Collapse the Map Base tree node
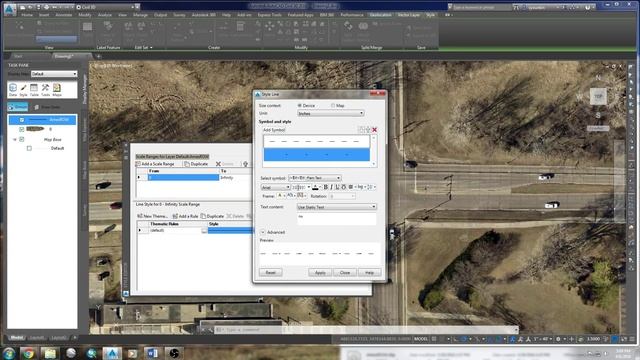Image resolution: width=640 pixels, height=360 pixels. pos(15,140)
